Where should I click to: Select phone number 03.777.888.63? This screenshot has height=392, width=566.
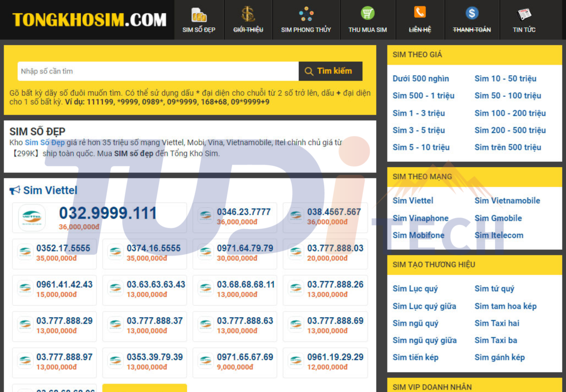(x=245, y=321)
